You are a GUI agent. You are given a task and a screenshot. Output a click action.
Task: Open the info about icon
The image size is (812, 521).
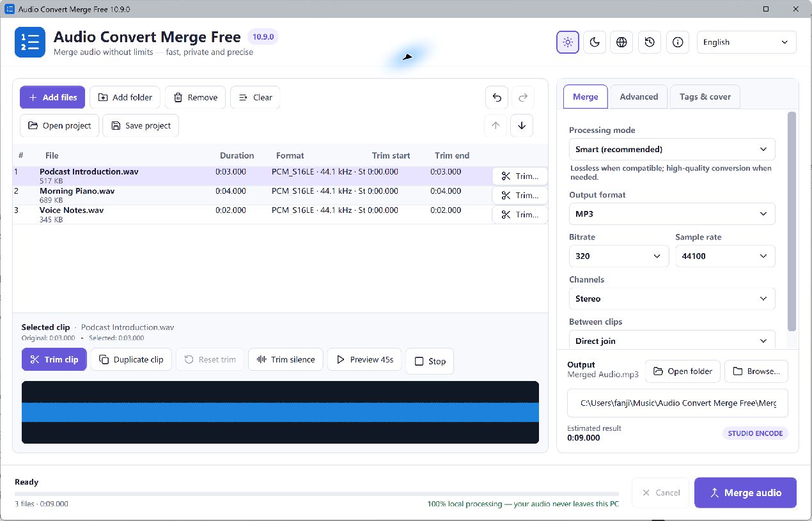(678, 42)
